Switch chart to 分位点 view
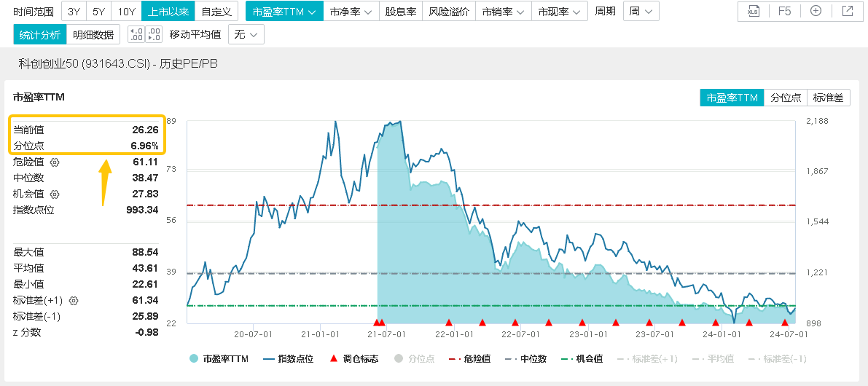Viewport: 868px width, 386px height. [786, 98]
